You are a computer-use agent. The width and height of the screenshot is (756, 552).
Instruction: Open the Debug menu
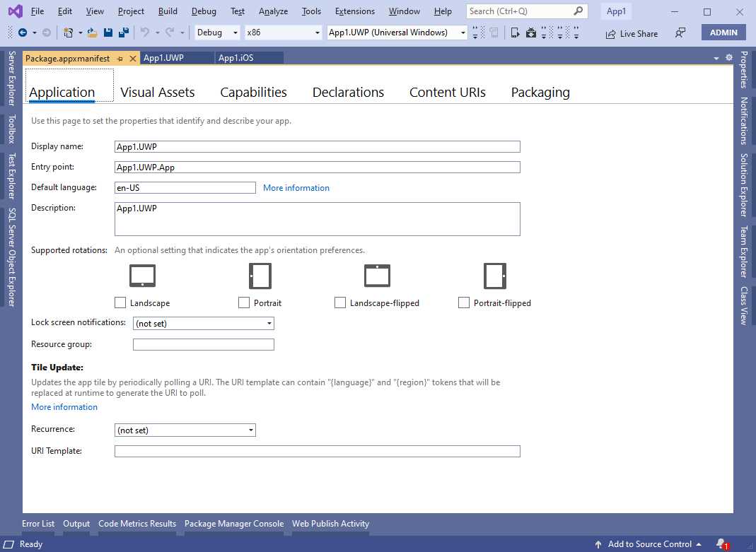coord(204,11)
